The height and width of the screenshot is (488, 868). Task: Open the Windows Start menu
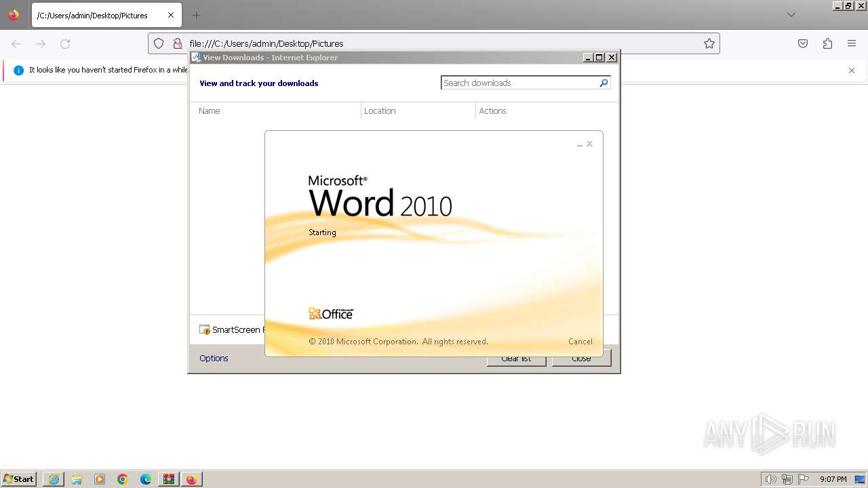click(x=18, y=479)
